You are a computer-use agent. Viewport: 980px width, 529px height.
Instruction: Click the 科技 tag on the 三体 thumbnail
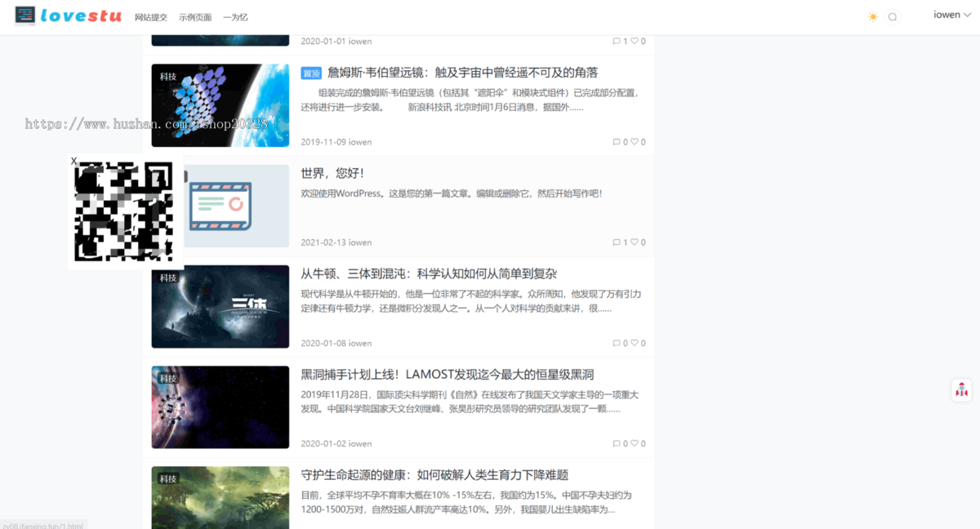coord(168,278)
